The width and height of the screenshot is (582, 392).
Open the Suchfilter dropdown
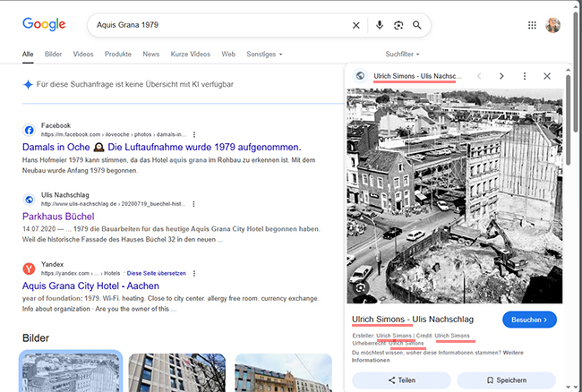pos(402,54)
